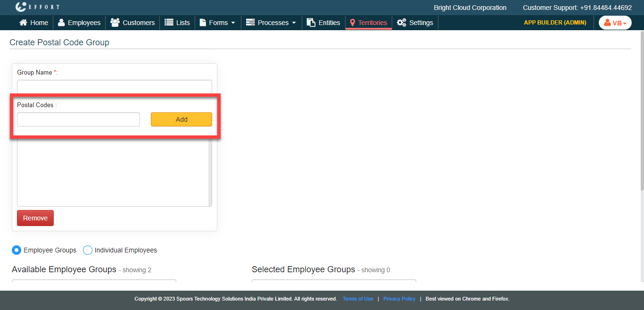
Task: Select the Individual Employees radio button
Action: [x=88, y=250]
